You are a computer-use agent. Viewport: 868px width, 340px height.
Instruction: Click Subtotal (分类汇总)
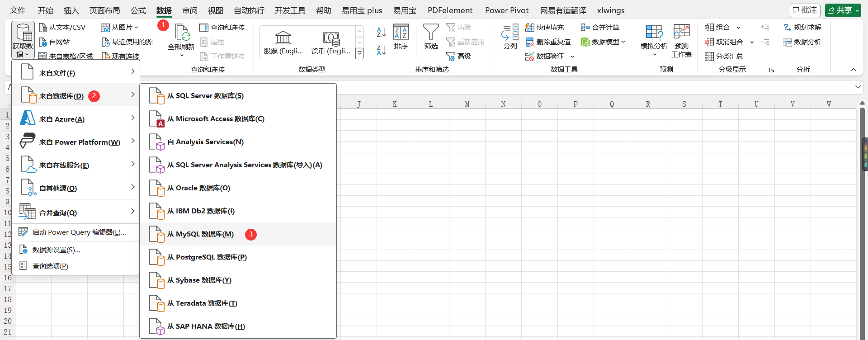pyautogui.click(x=724, y=57)
